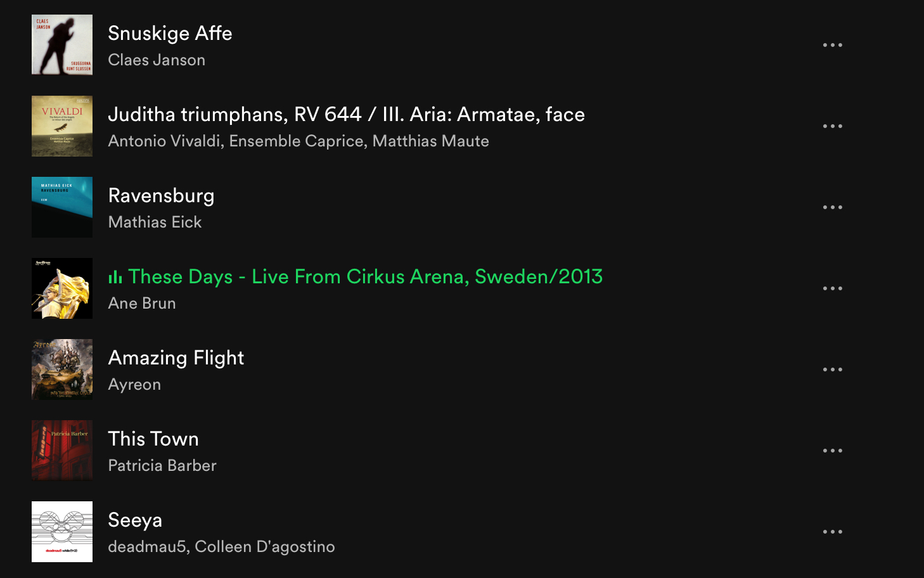Open more options for Amazing Flight
Viewport: 924px width, 578px height.
832,369
